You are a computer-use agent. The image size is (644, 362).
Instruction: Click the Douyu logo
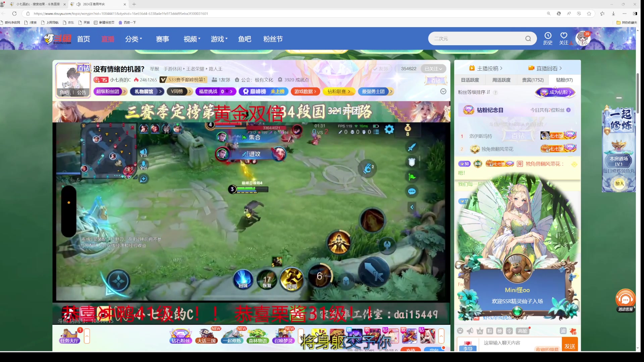click(x=57, y=39)
